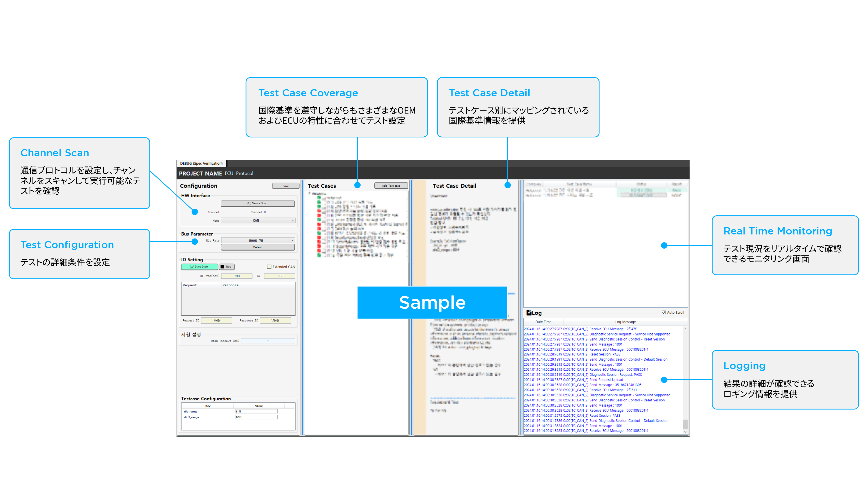Open the Mode dropdown showing CAN
The width and height of the screenshot is (868, 488).
click(x=258, y=220)
